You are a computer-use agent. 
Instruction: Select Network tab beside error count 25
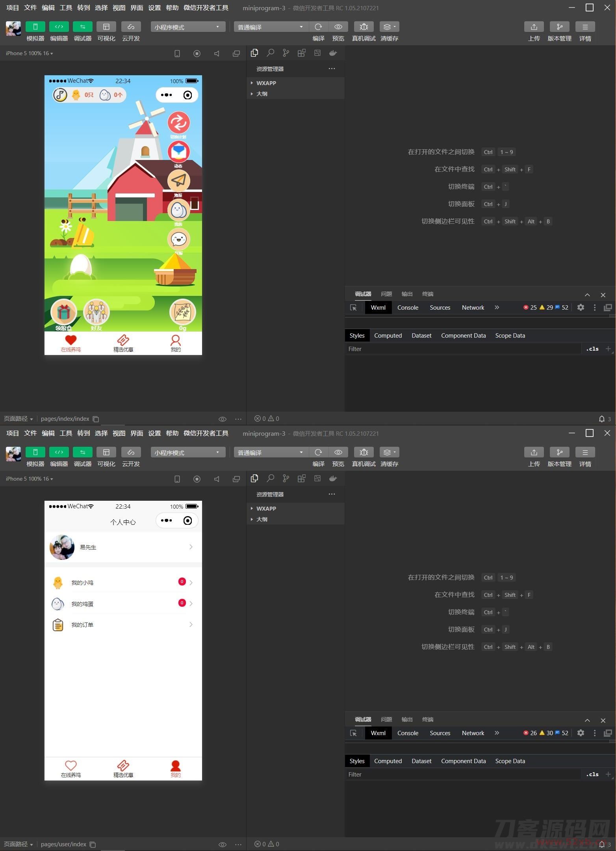(x=473, y=308)
